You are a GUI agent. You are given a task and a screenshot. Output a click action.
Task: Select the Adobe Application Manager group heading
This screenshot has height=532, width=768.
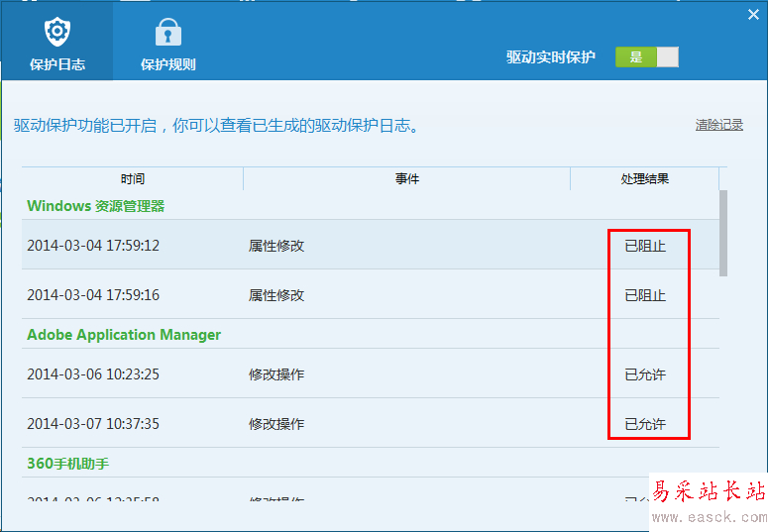click(124, 335)
